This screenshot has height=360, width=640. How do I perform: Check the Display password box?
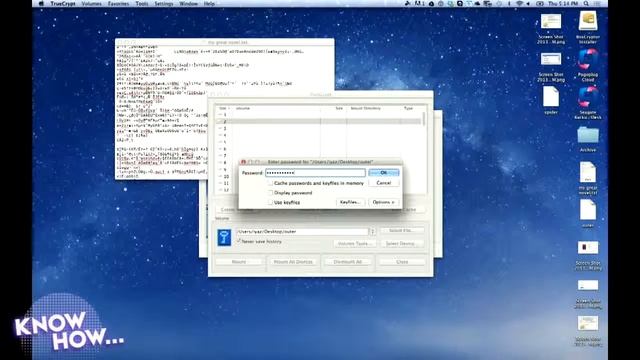(270, 193)
